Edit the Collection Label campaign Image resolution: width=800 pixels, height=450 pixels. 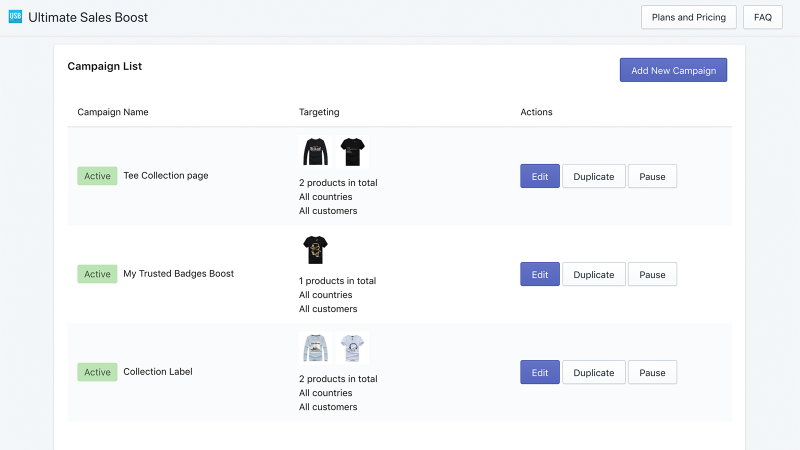point(540,372)
